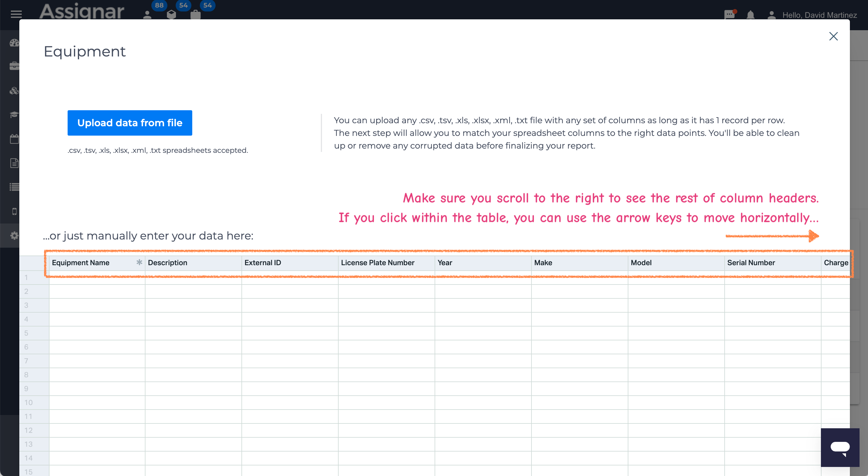This screenshot has width=868, height=476.
Task: Open the hamburger navigation menu
Action: [16, 14]
